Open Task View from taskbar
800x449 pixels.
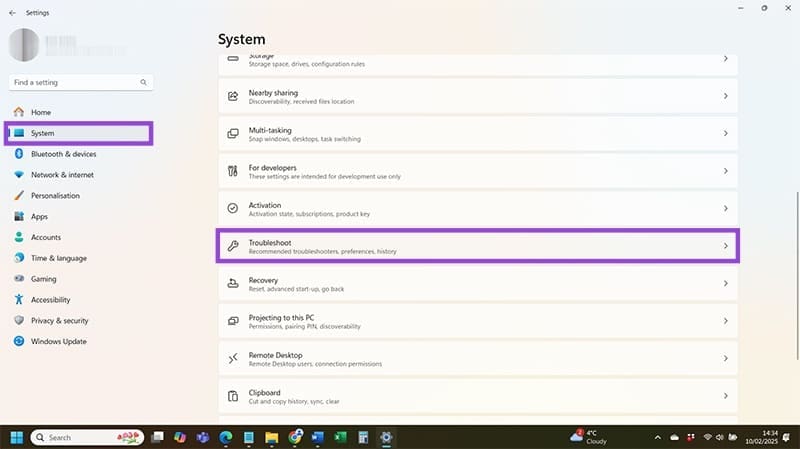[158, 437]
